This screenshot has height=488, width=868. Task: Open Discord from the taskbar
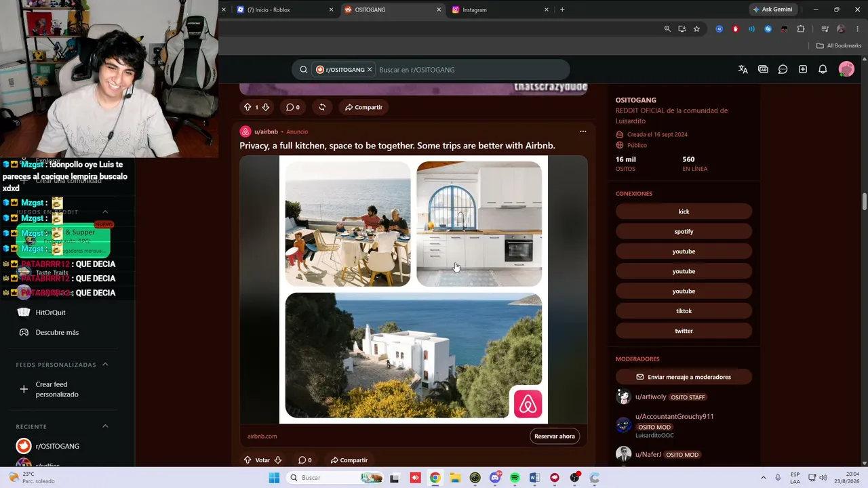click(x=495, y=478)
